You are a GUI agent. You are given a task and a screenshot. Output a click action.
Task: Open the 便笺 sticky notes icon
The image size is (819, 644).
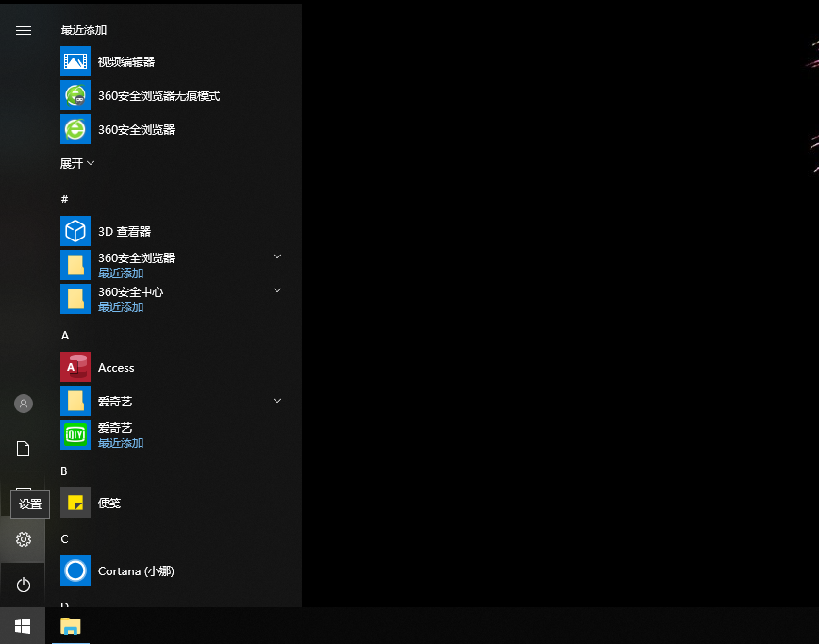tap(75, 503)
